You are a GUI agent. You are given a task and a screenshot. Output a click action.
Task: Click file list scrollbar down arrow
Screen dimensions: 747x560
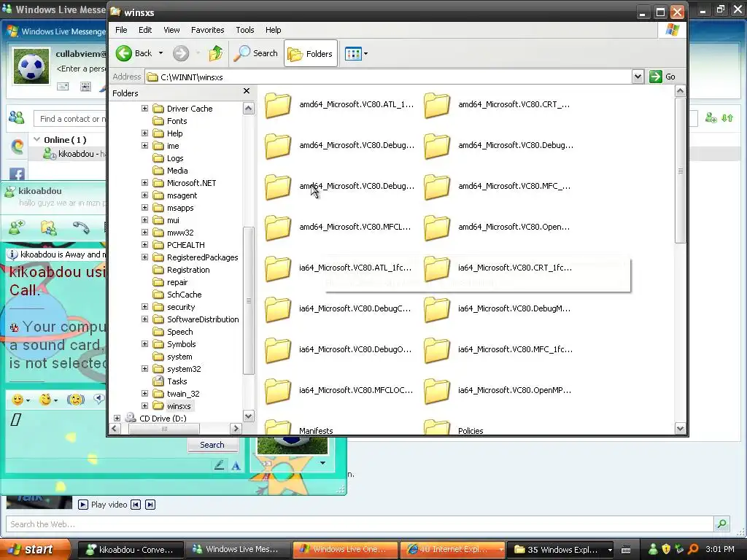[x=681, y=428]
